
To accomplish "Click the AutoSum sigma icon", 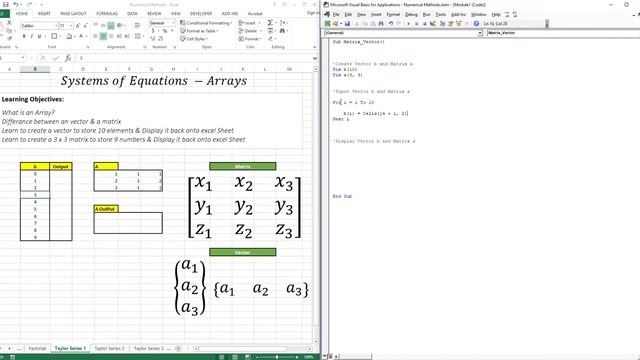I will pyautogui.click(x=270, y=23).
